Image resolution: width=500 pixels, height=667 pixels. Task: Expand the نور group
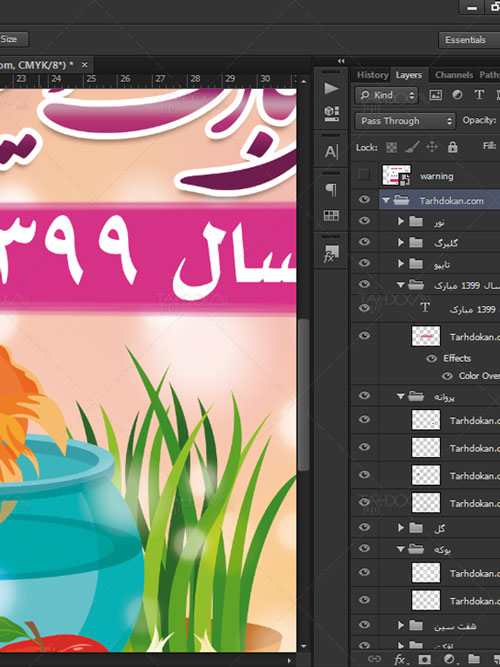coord(400,221)
